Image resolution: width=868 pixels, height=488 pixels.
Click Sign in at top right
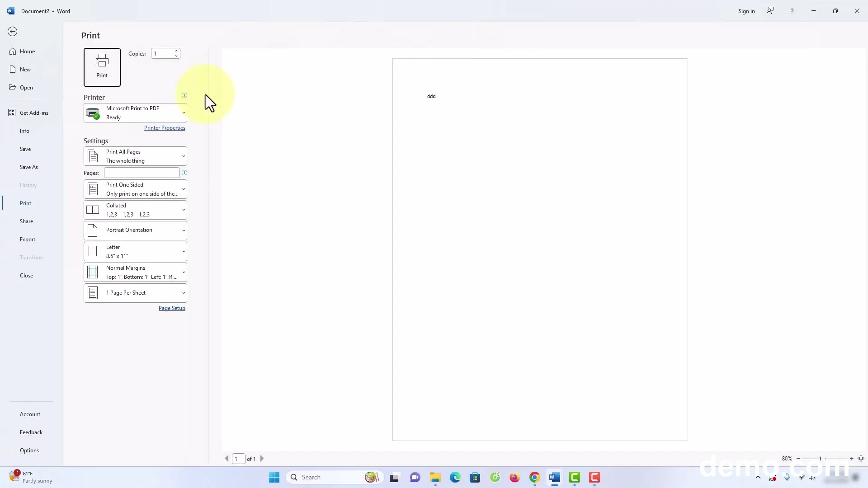747,11
